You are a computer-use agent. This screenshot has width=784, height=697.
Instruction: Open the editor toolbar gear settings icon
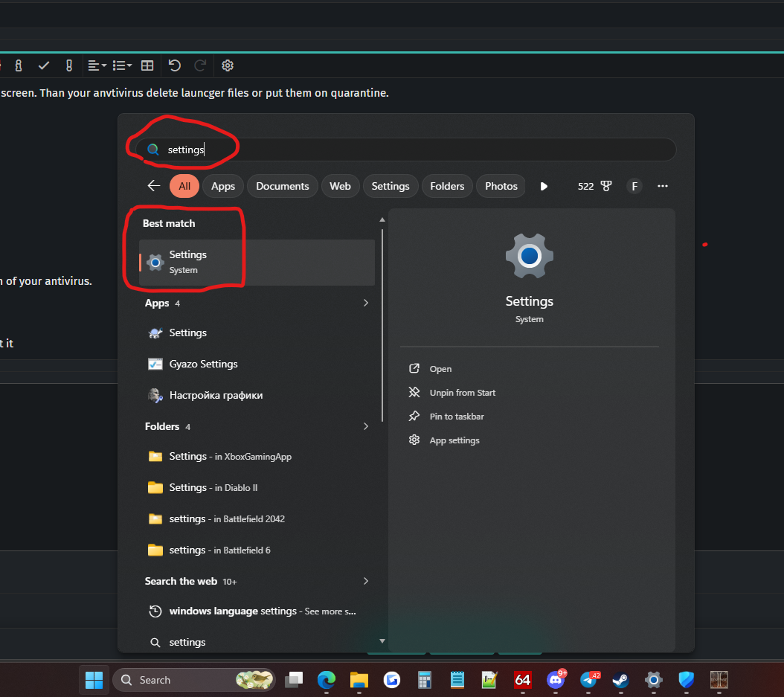pos(228,65)
